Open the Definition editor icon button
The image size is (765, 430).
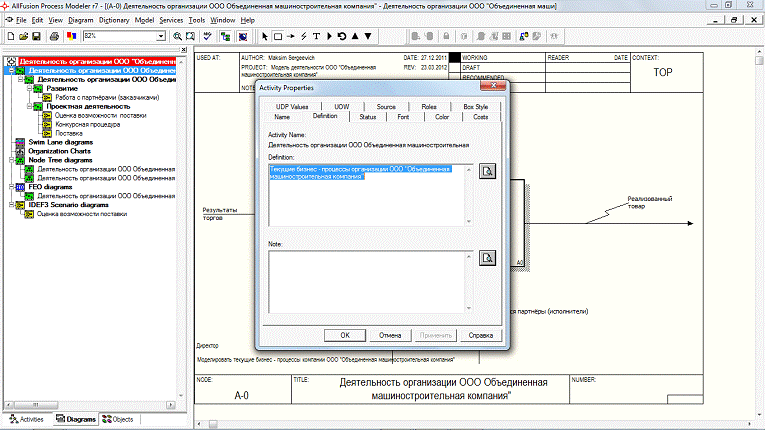pos(488,173)
